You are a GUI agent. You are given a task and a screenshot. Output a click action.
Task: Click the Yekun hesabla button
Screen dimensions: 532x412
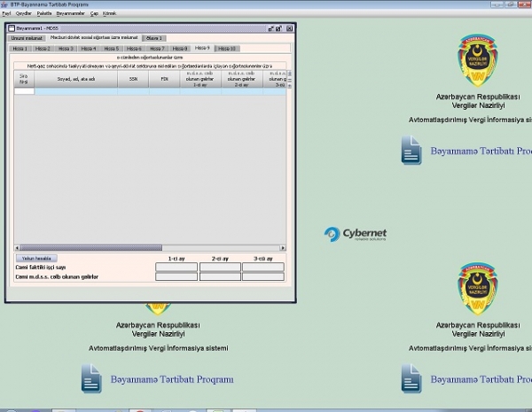click(x=34, y=258)
